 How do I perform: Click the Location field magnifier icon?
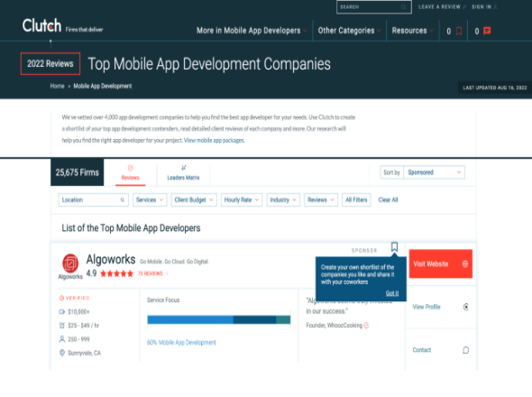pos(122,200)
